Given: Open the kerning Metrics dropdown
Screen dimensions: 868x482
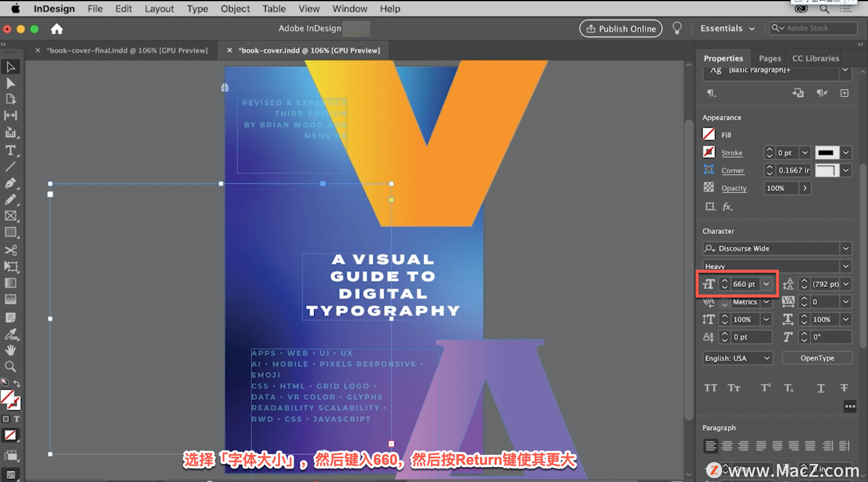Looking at the screenshot, I should click(x=766, y=302).
